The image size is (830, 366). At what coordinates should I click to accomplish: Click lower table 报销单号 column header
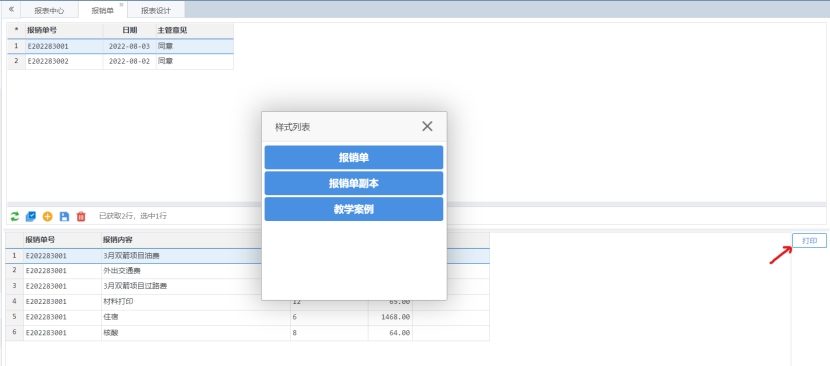[62, 240]
